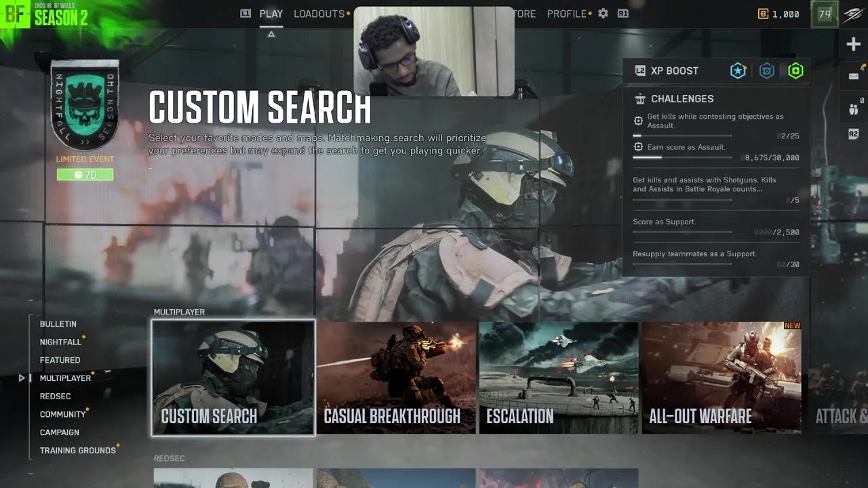Viewport: 868px width, 488px height.
Task: Click 'Get kills and assists with Shotguns' challenge
Action: (x=705, y=184)
